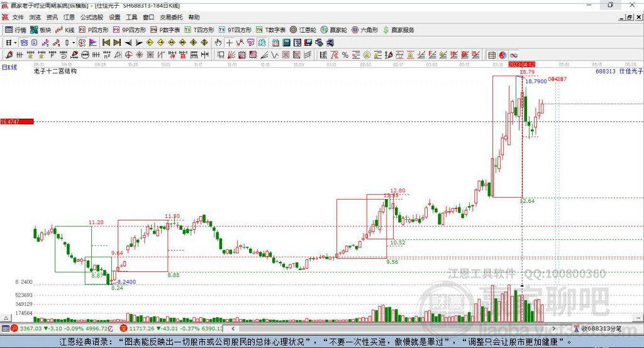Switch to the K线 chart view
Viewport: 644px width, 348px height.
tap(65, 30)
